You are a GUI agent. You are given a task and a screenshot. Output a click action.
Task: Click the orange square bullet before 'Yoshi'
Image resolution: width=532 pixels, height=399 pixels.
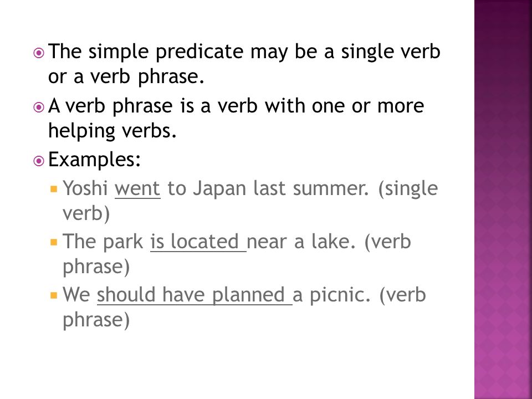pos(54,189)
